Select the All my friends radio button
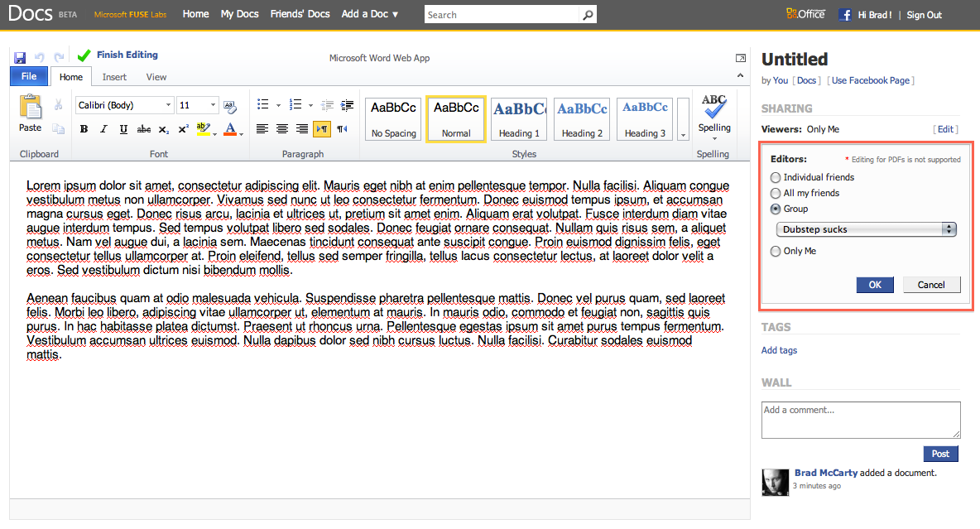The height and width of the screenshot is (529, 980). coord(776,193)
